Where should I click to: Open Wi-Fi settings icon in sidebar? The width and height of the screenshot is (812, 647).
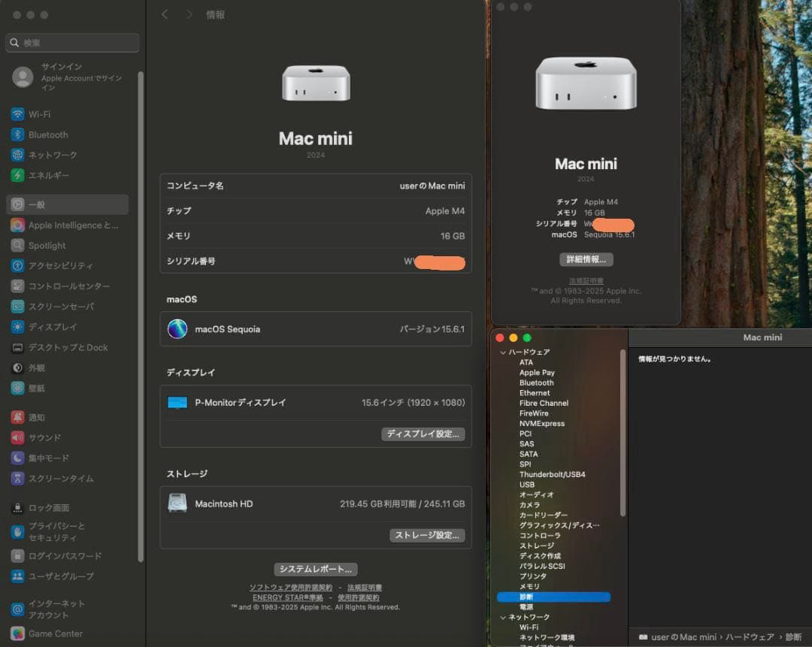click(x=17, y=114)
